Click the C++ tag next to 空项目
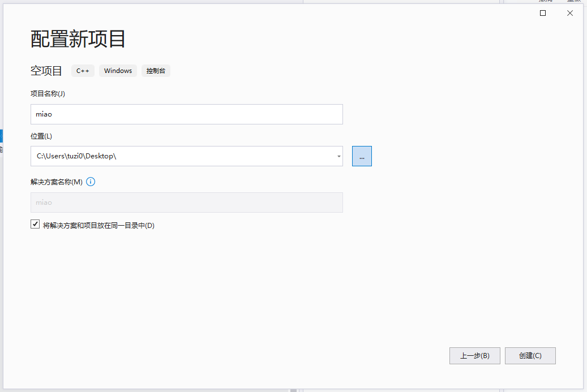This screenshot has width=587, height=392. click(x=83, y=71)
